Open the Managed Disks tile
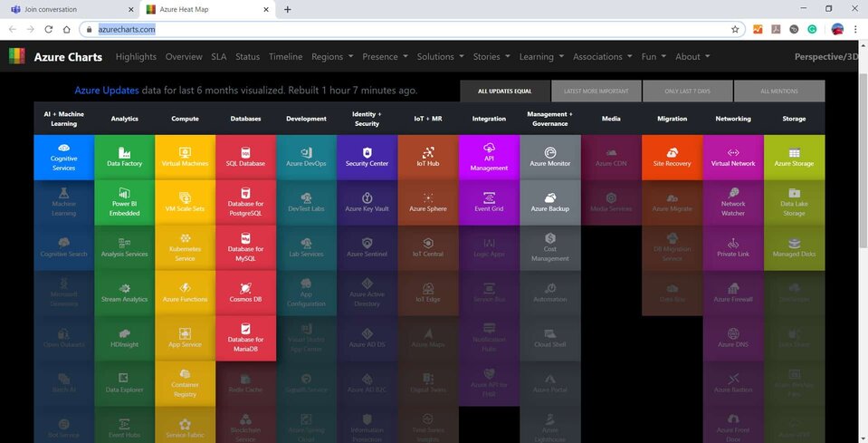 (794, 248)
